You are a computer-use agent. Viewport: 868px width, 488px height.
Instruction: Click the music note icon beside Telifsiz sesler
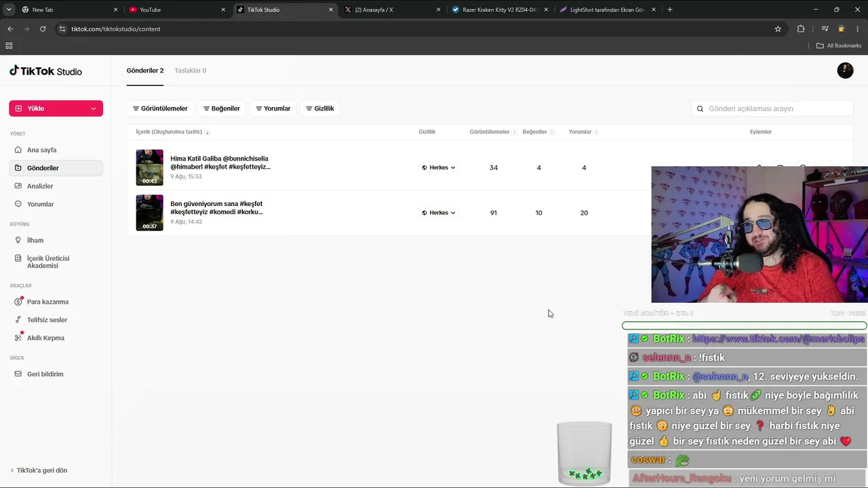click(18, 320)
